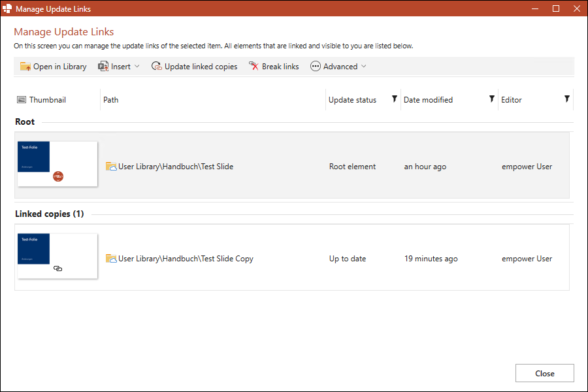Select the Test Slide Copy thumbnail

(57, 256)
